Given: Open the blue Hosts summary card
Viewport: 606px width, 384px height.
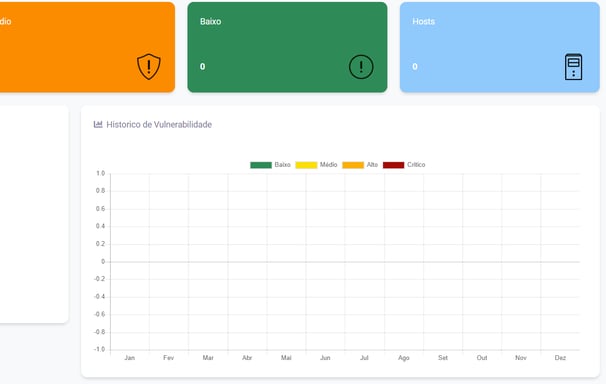Looking at the screenshot, I should [x=500, y=47].
